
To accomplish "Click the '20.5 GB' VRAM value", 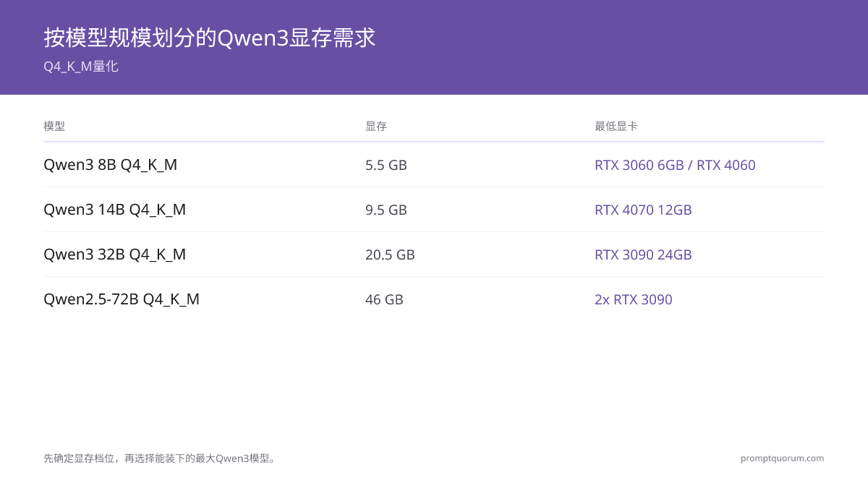I will [x=390, y=254].
